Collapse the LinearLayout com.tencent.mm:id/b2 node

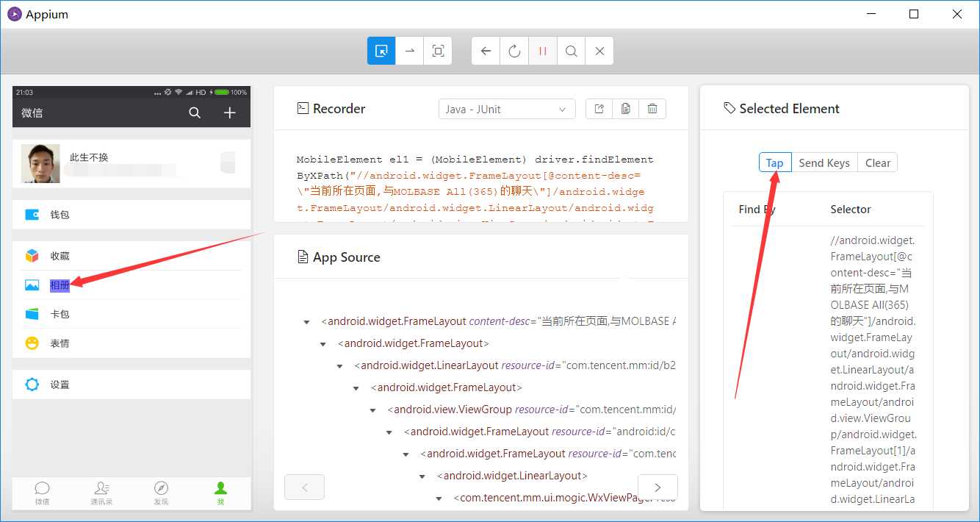[x=340, y=366]
